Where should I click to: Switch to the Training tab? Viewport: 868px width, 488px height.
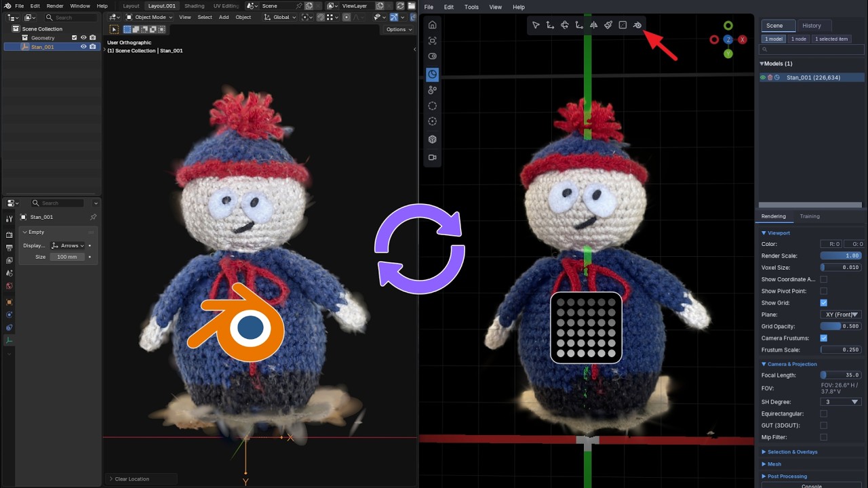click(x=810, y=216)
